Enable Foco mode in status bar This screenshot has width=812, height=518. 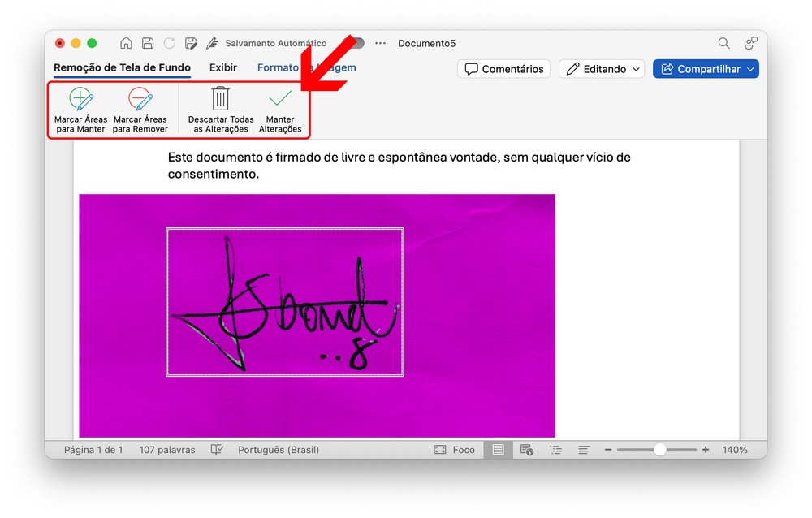[455, 450]
